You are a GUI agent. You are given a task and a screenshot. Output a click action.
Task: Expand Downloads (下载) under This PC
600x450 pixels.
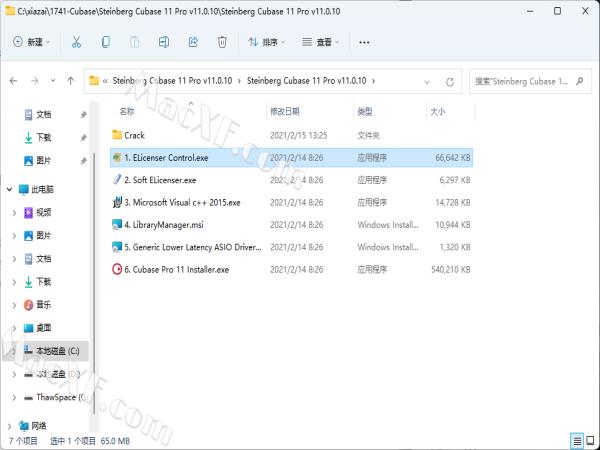click(x=14, y=282)
